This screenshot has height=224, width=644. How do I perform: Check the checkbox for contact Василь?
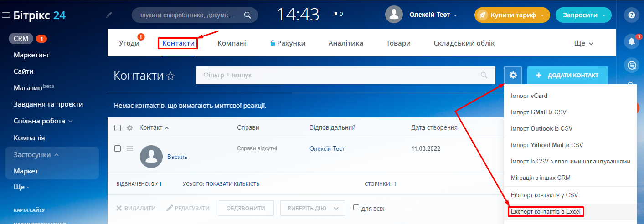[118, 148]
